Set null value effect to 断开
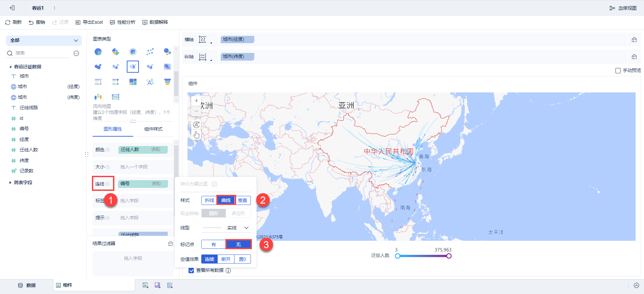 (226, 259)
